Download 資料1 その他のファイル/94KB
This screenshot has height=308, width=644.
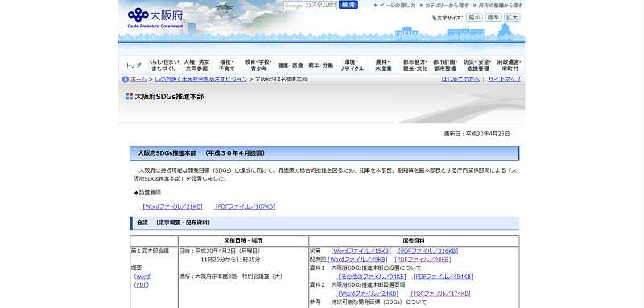(x=372, y=277)
